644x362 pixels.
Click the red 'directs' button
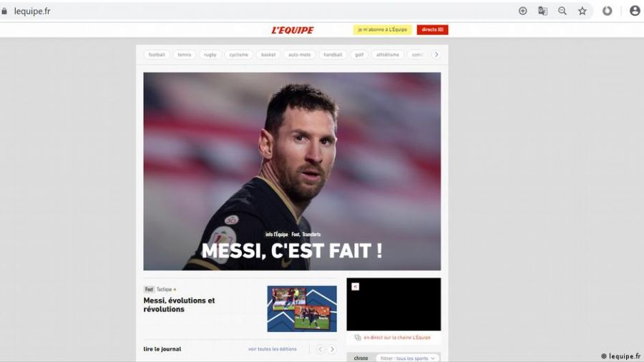coord(432,29)
